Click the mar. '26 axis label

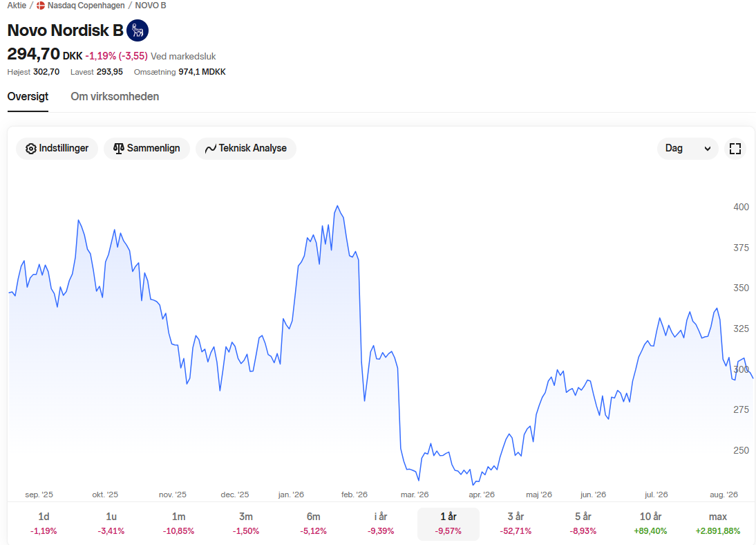415,495
